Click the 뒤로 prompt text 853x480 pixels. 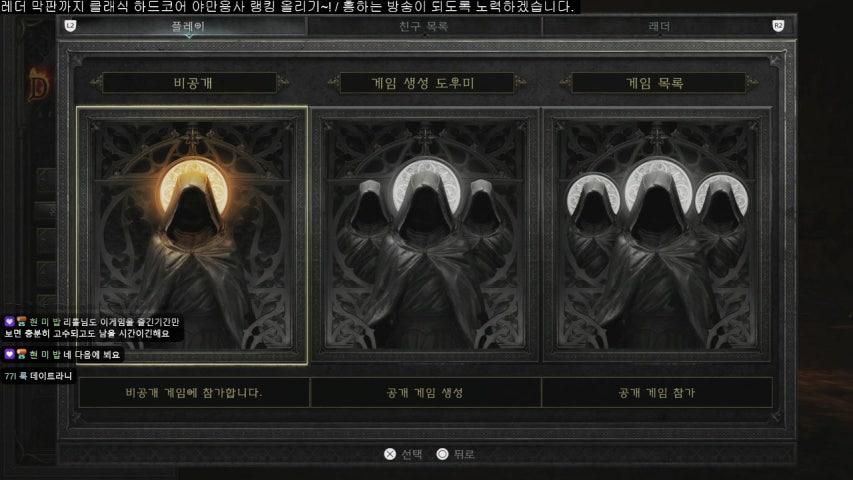click(x=464, y=454)
